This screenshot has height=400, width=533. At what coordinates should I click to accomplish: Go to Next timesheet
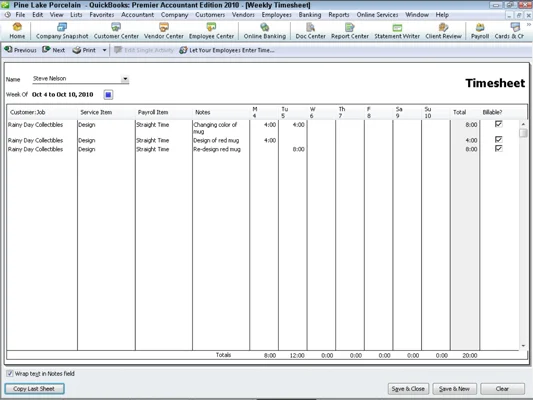pyautogui.click(x=53, y=50)
